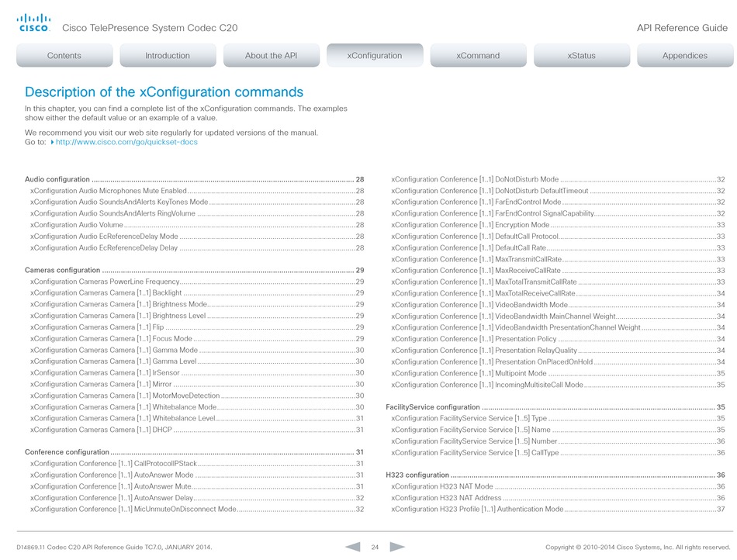Screen dimensions: 737x560
Task: Open the Introduction tab
Action: (x=168, y=55)
